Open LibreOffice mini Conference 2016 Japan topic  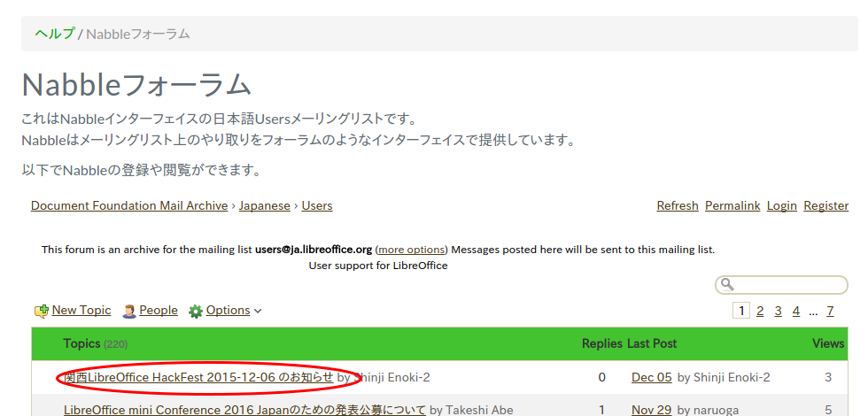(x=244, y=410)
